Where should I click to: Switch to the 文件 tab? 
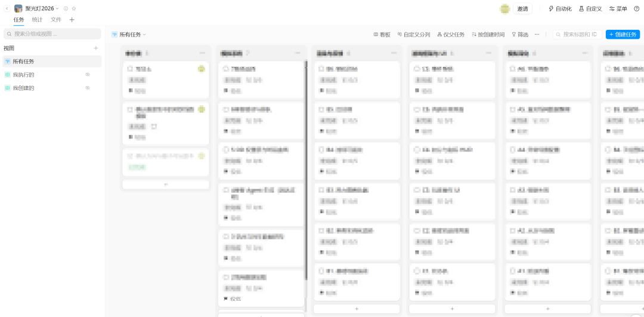(x=56, y=20)
